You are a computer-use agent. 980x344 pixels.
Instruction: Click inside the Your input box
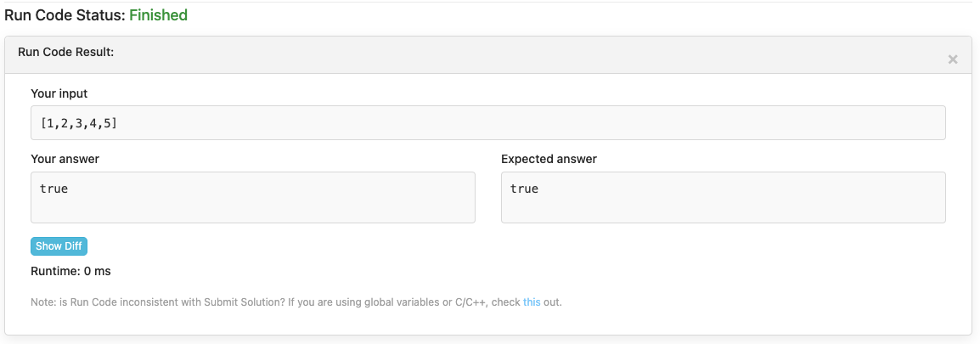(x=488, y=122)
